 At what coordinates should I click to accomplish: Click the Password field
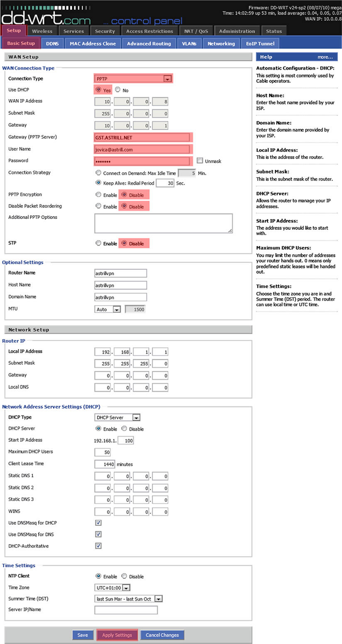[x=143, y=161]
